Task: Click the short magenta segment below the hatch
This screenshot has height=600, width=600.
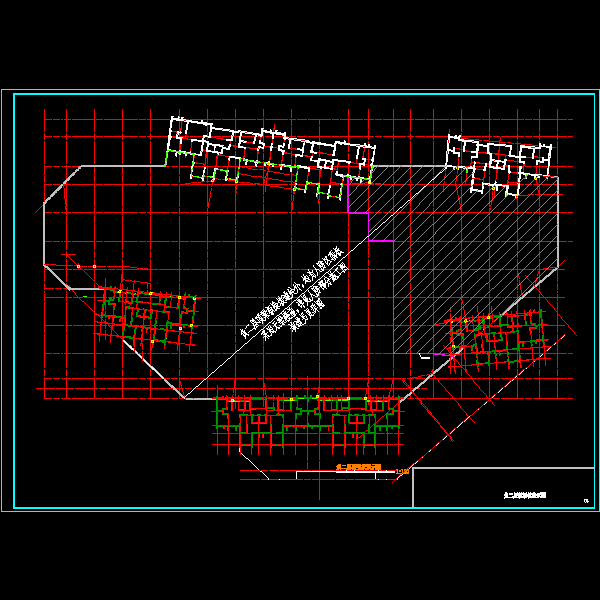Action: 432,355
